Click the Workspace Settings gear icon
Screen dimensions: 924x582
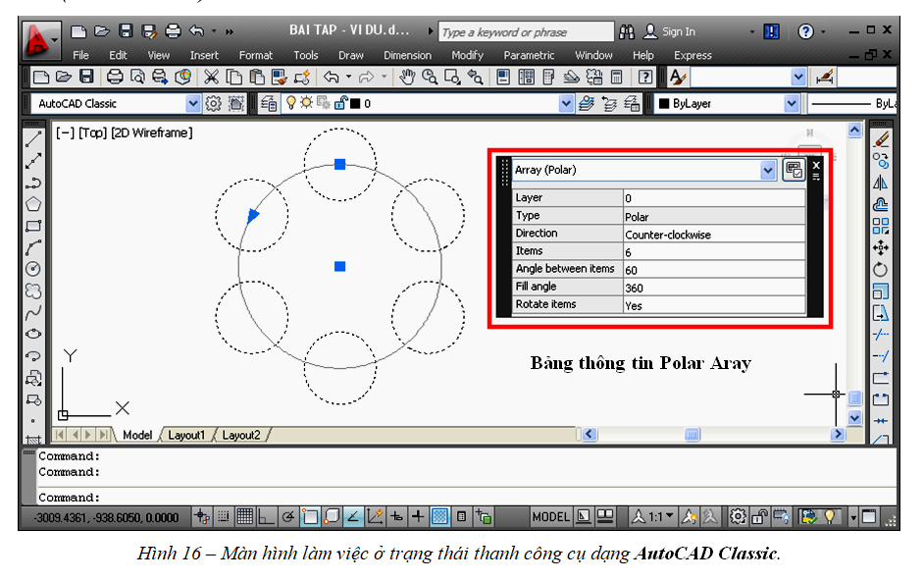click(x=213, y=104)
